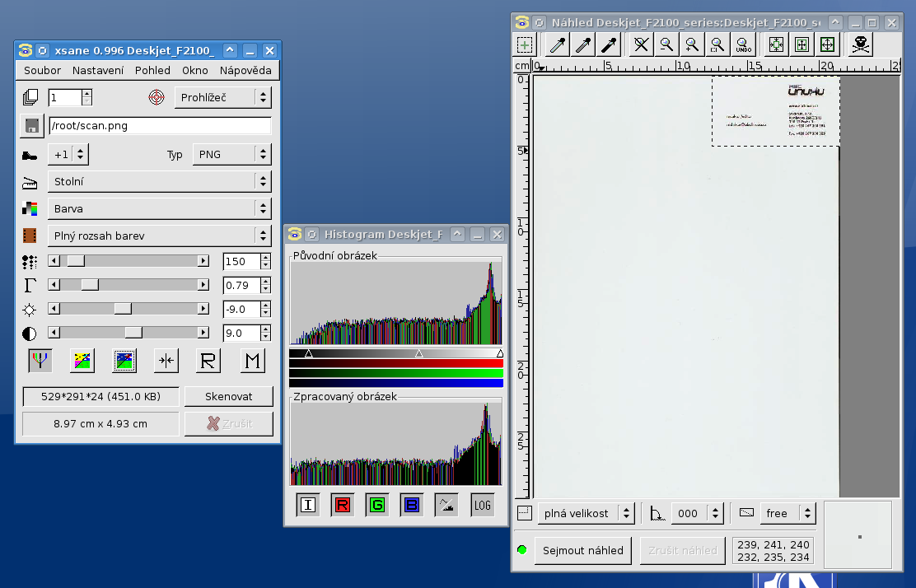Toggle negative colors image button
This screenshot has height=588, width=916.
click(82, 361)
